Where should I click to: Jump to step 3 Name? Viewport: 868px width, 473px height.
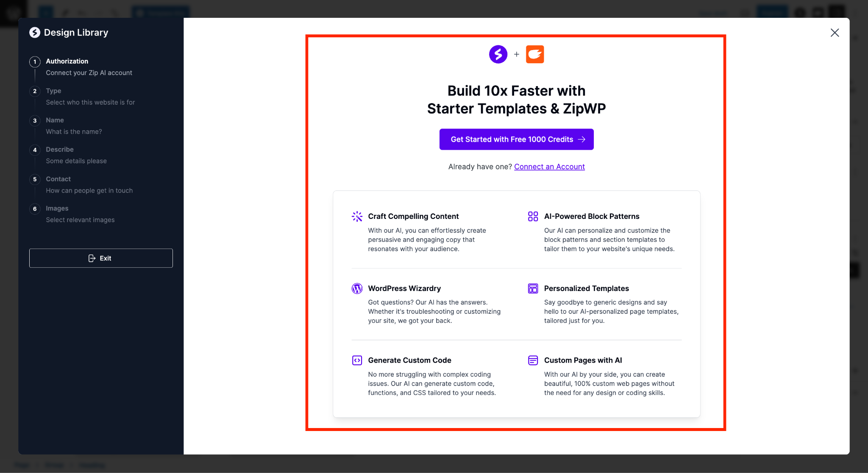pos(55,120)
